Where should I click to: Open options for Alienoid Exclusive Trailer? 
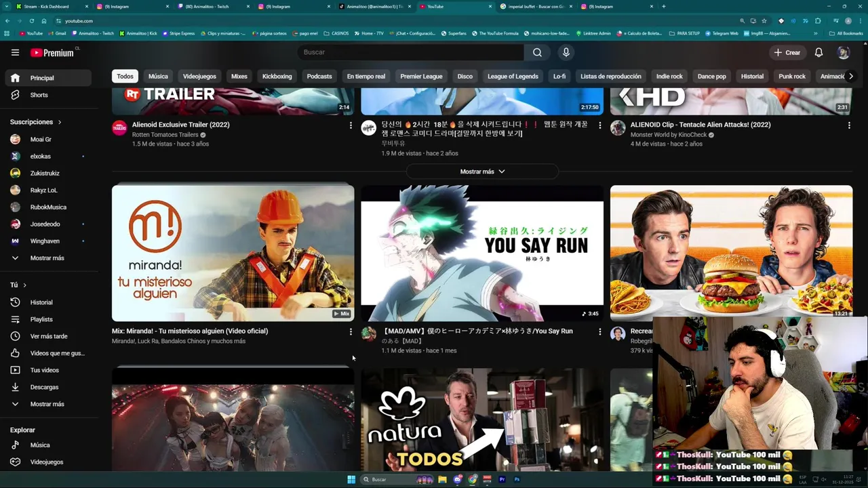[x=351, y=125]
